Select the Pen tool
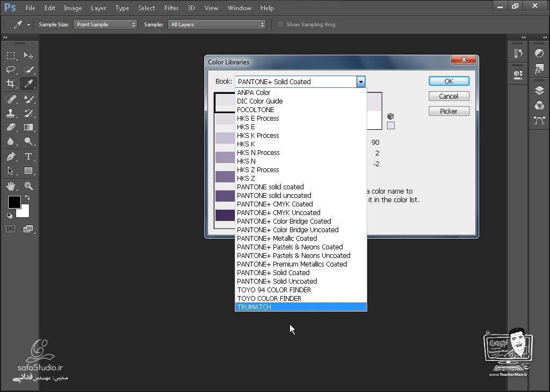The image size is (550, 392). pos(11,157)
